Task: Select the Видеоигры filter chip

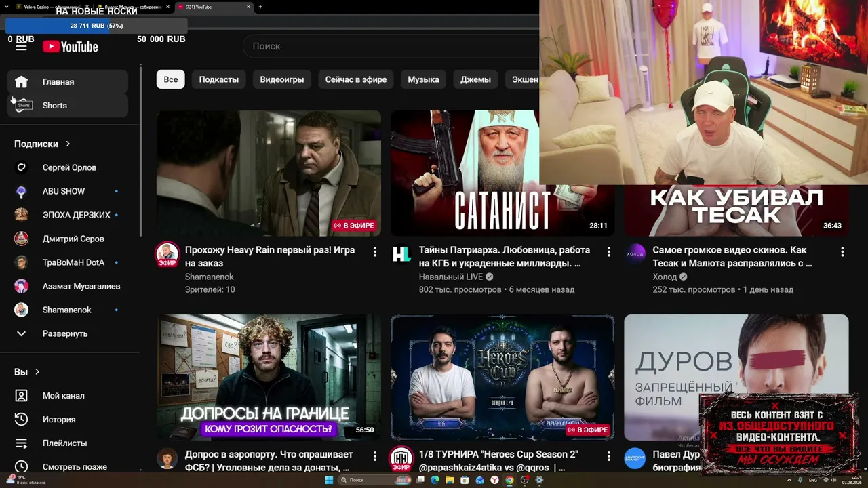Action: [x=282, y=79]
